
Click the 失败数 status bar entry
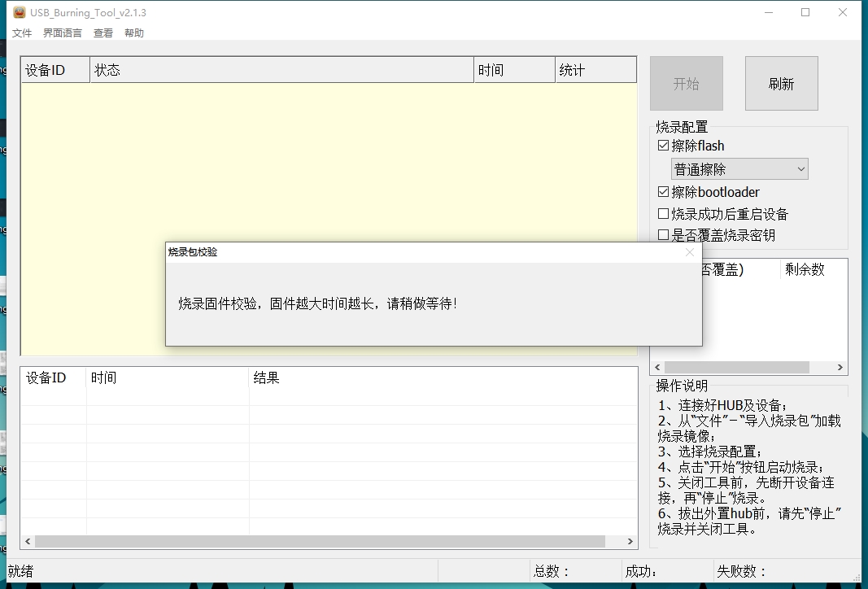(741, 571)
